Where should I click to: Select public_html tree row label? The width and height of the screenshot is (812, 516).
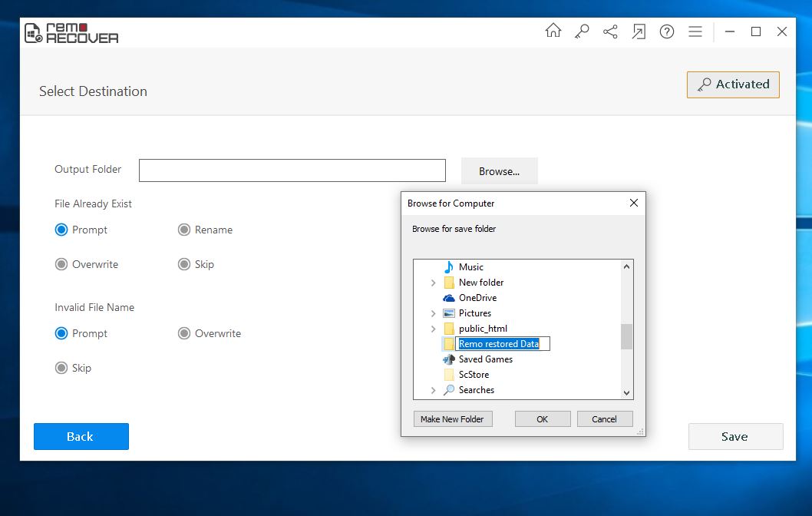[483, 329]
